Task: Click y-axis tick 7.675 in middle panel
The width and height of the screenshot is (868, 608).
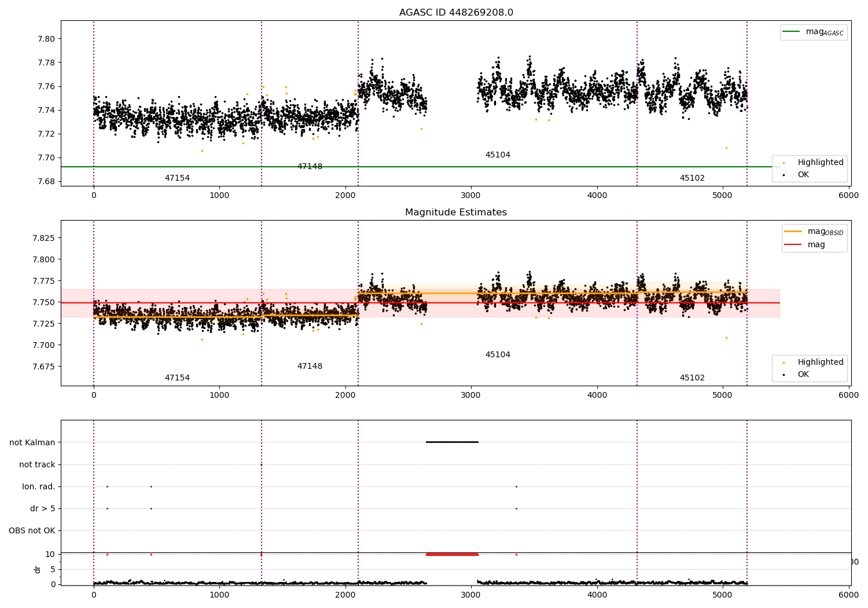Action: tap(44, 367)
